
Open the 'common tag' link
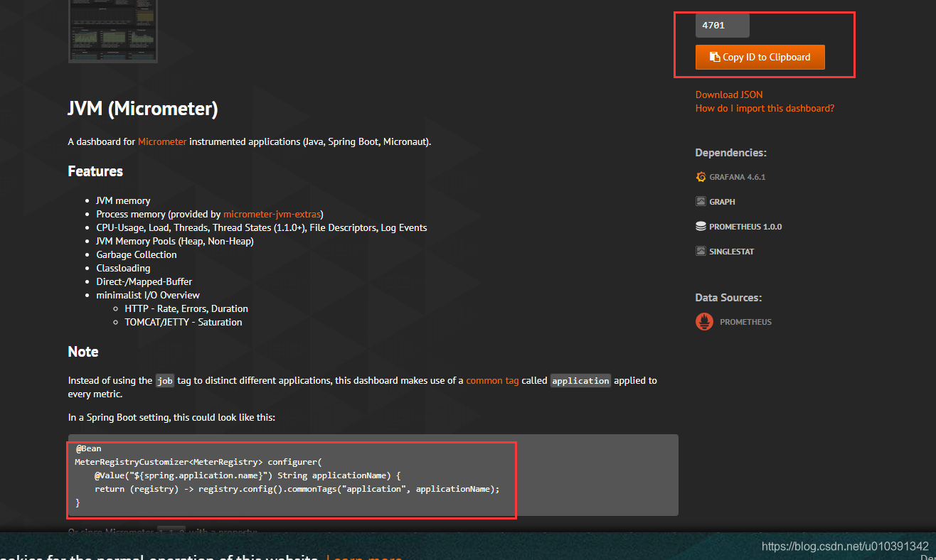click(x=492, y=380)
